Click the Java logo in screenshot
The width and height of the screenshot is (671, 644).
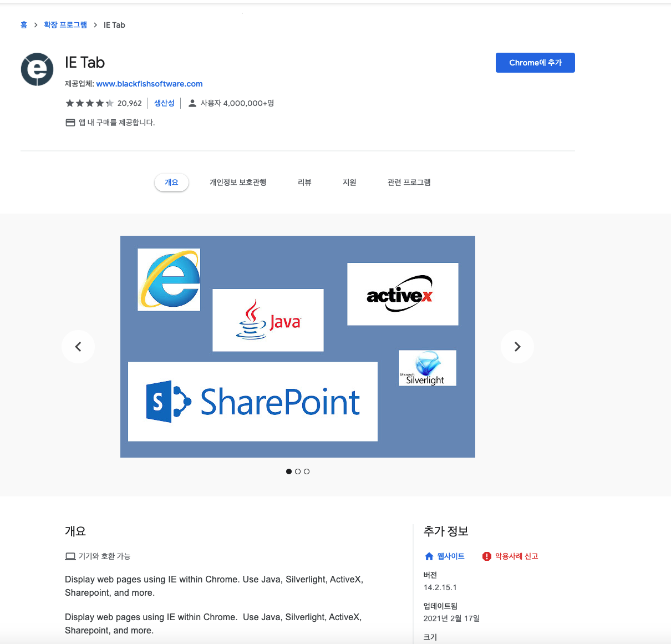pos(268,320)
